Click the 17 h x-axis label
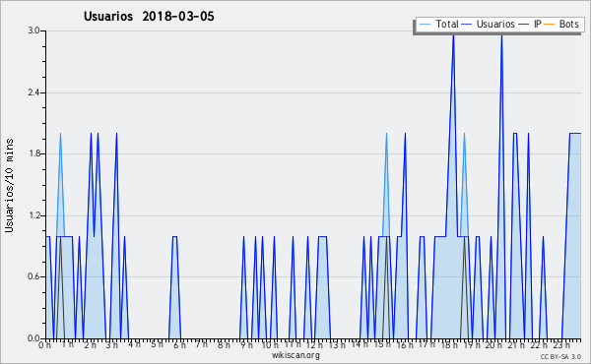 click(427, 344)
